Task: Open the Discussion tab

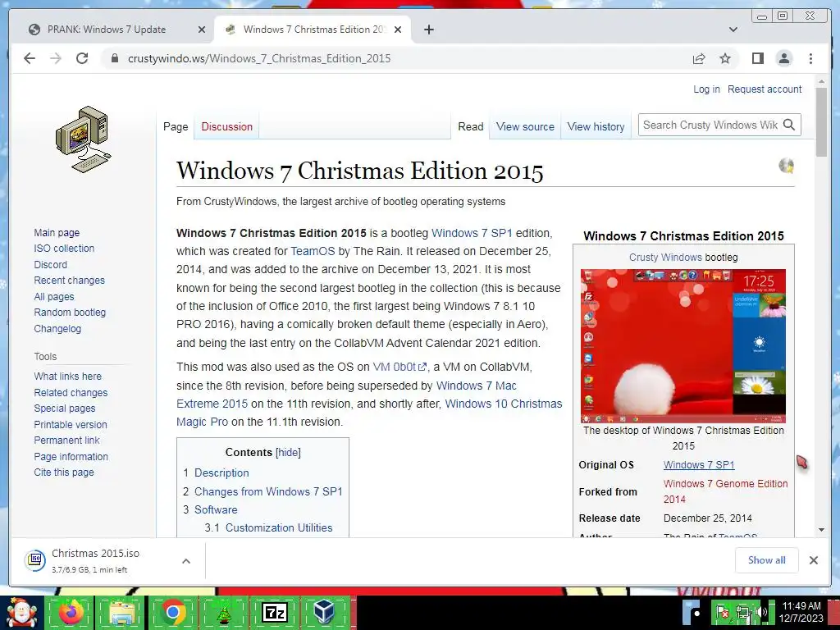Action: click(x=226, y=127)
